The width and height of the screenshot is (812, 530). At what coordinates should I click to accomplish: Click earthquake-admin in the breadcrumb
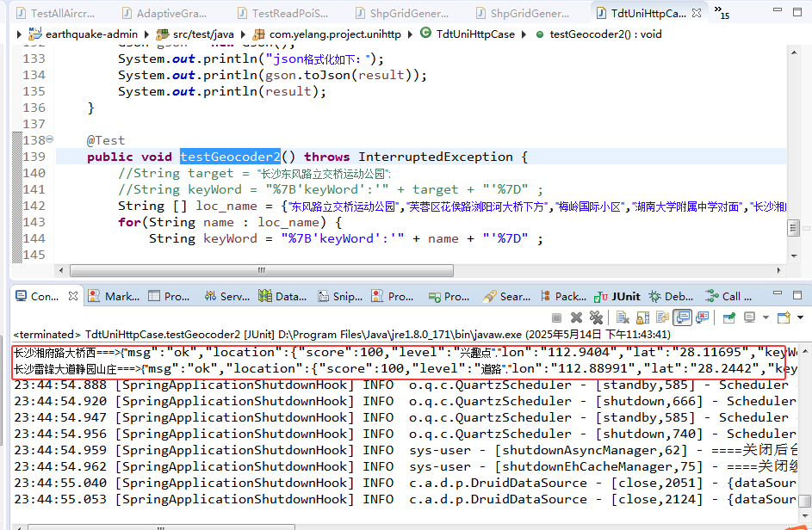click(91, 34)
